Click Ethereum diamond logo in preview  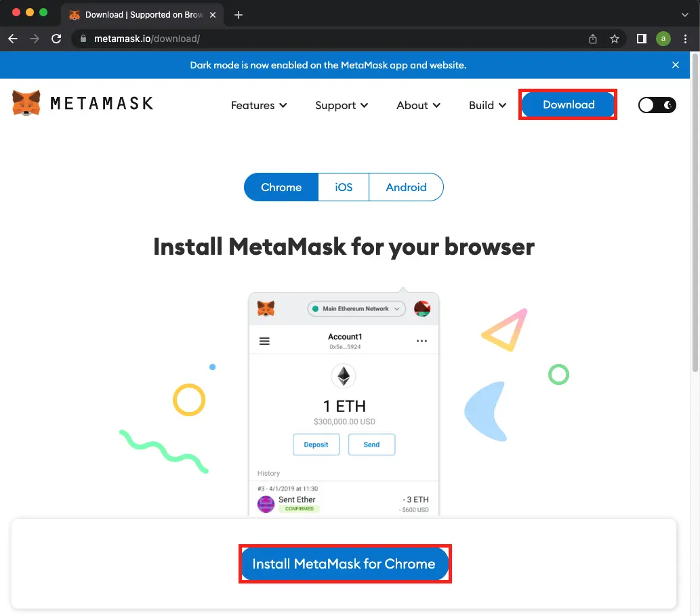coord(344,376)
